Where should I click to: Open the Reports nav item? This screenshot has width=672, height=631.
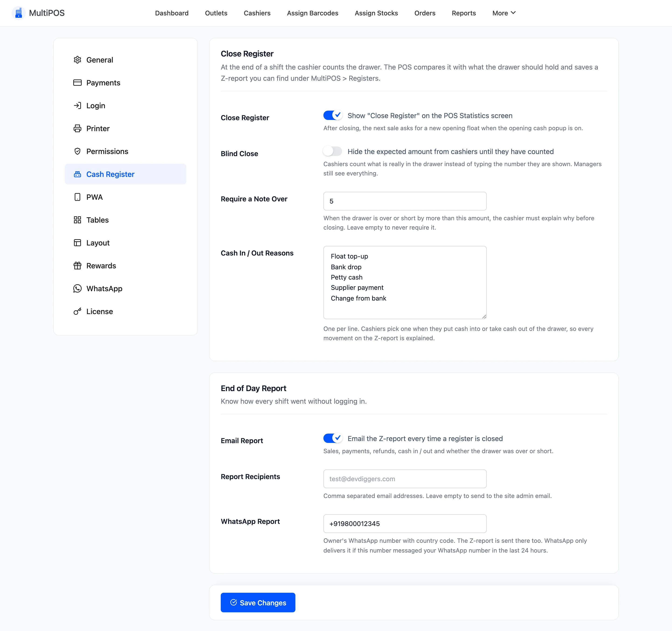click(x=464, y=13)
